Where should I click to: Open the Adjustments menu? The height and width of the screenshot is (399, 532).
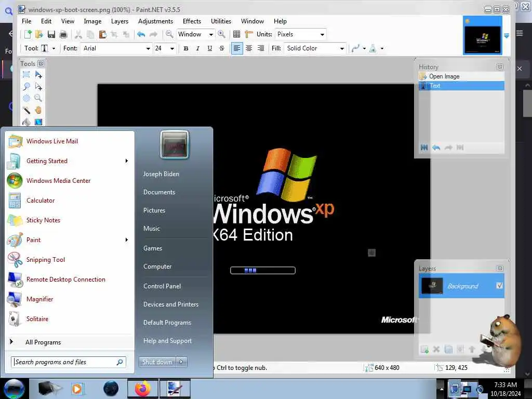click(x=155, y=21)
